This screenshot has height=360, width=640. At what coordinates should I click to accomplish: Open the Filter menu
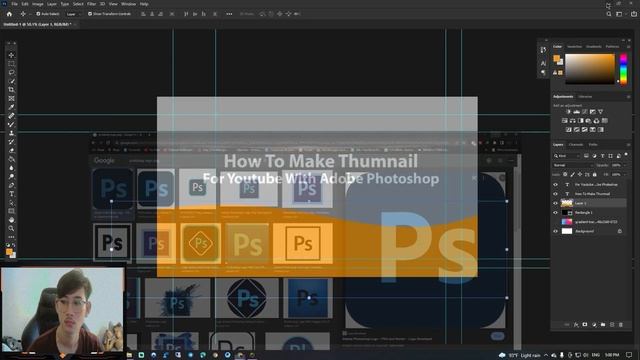click(x=91, y=4)
